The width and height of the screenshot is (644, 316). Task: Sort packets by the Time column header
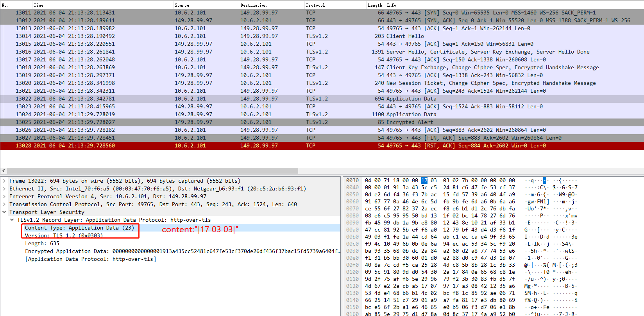[38, 5]
